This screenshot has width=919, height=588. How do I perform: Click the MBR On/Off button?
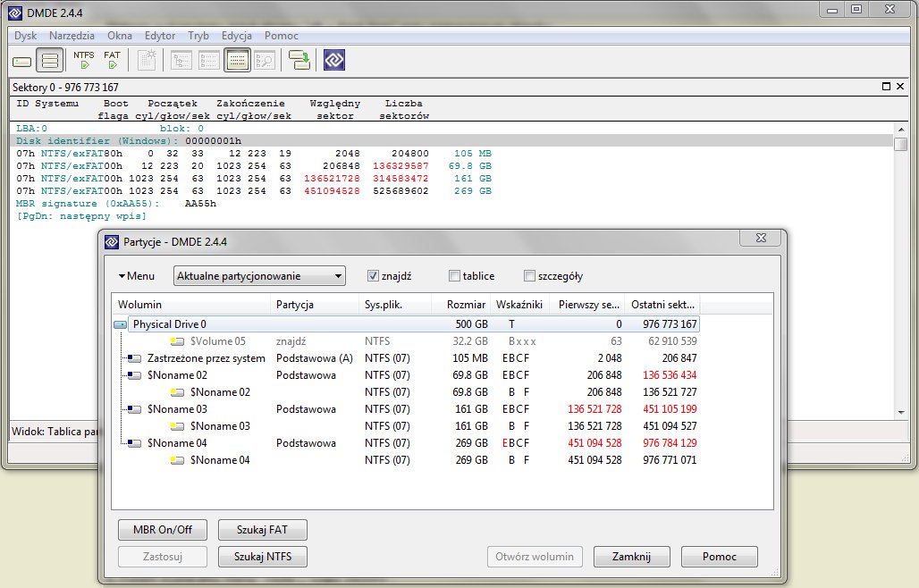click(162, 530)
